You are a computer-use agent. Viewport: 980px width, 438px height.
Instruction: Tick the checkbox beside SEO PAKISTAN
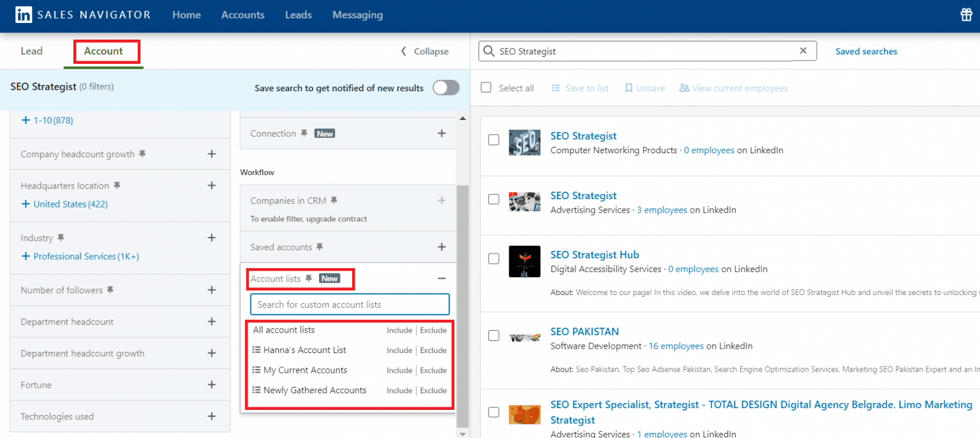click(493, 335)
